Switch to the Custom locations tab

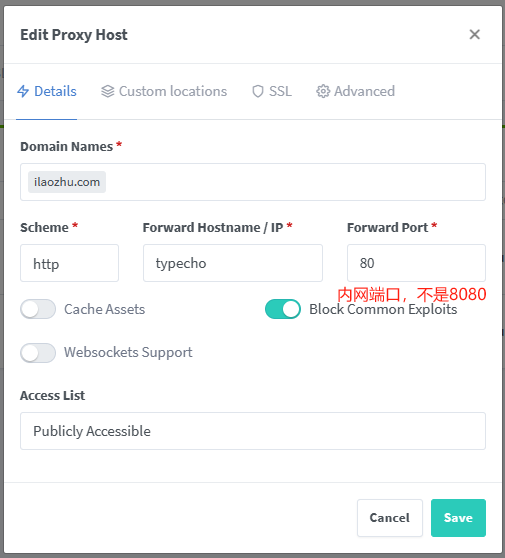pos(164,91)
